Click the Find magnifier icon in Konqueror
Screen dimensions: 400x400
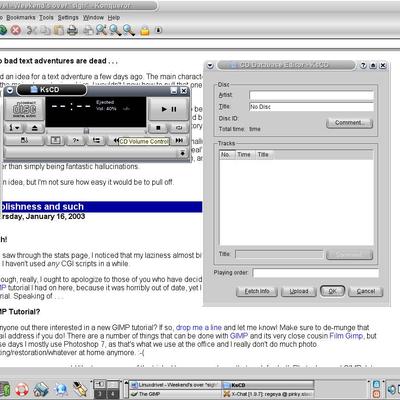pos(101,30)
